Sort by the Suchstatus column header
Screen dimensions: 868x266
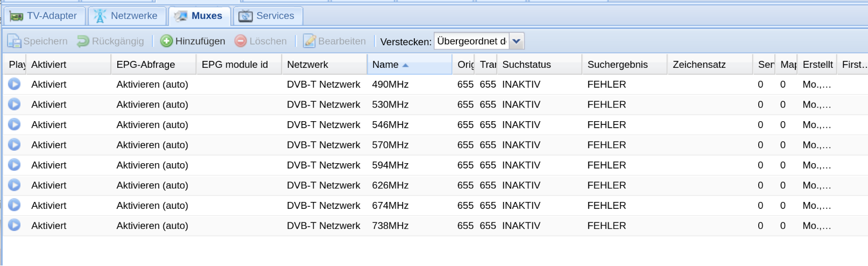539,65
